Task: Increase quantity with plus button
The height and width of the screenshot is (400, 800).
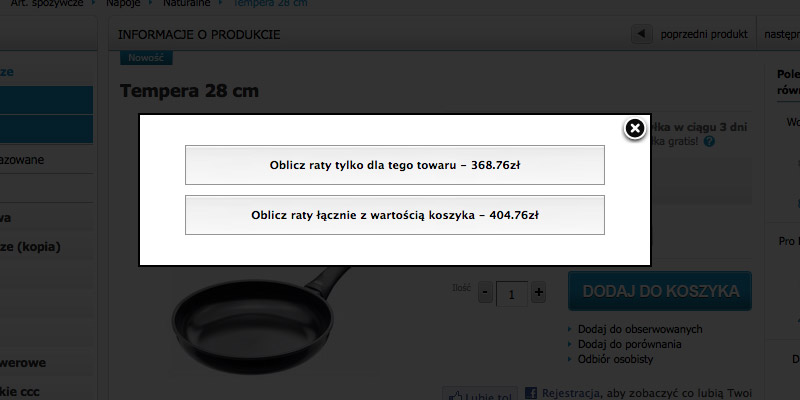Action: coord(538,293)
